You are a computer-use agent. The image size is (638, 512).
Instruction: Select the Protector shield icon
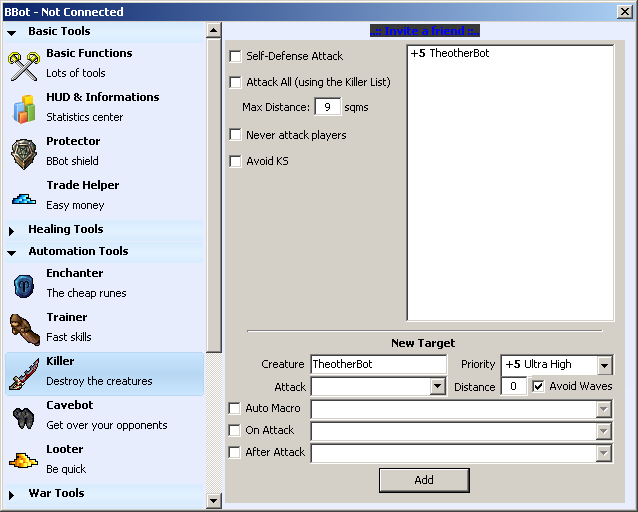tap(24, 153)
